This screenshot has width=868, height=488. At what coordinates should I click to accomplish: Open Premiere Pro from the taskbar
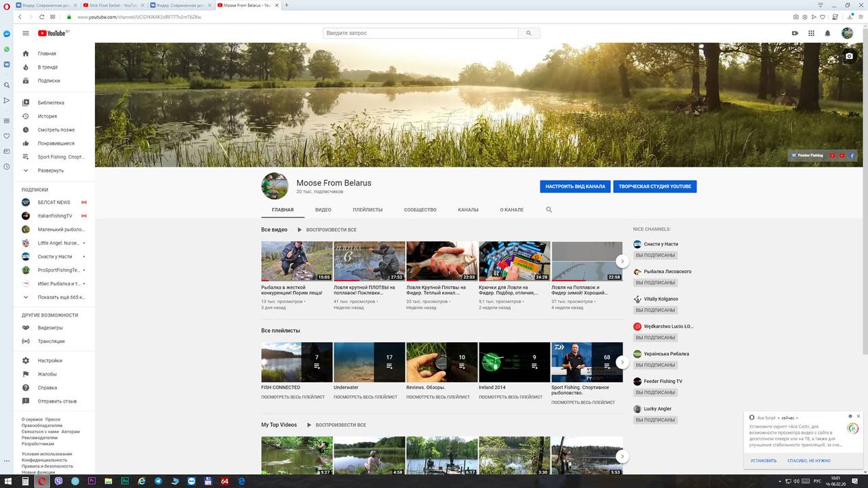point(92,481)
